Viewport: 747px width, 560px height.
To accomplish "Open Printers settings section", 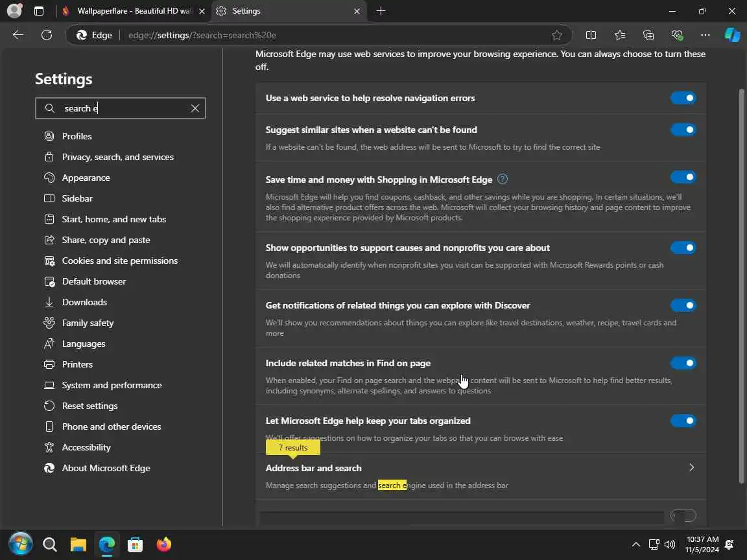I will (x=77, y=364).
